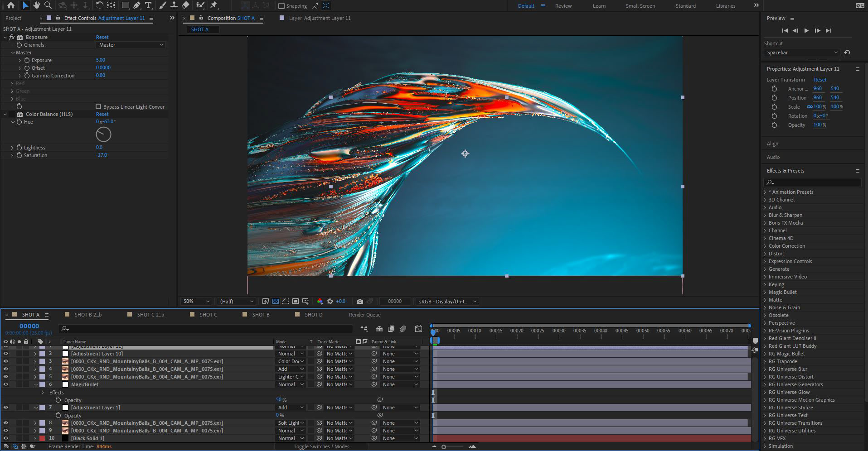Select the Type tool
Image resolution: width=868 pixels, height=451 pixels.
pyautogui.click(x=148, y=5)
